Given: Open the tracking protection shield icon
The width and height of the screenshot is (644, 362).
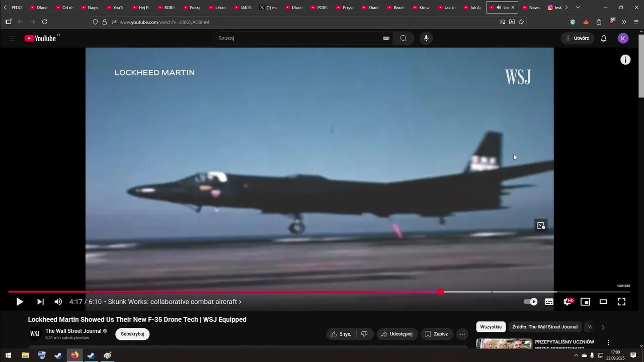Looking at the screenshot, I should 95,22.
